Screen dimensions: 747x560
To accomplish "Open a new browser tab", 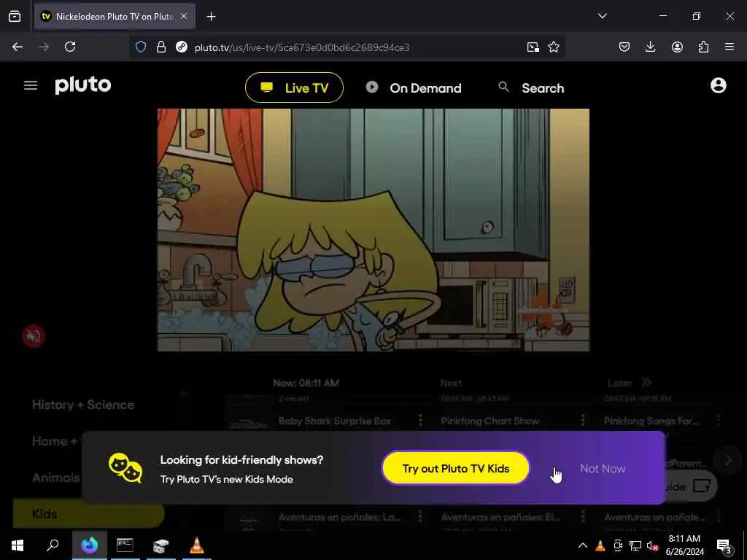I will click(211, 17).
